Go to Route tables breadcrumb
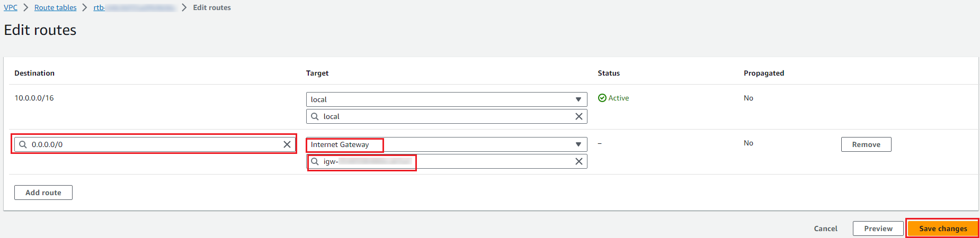Image resolution: width=980 pixels, height=238 pixels. (55, 7)
